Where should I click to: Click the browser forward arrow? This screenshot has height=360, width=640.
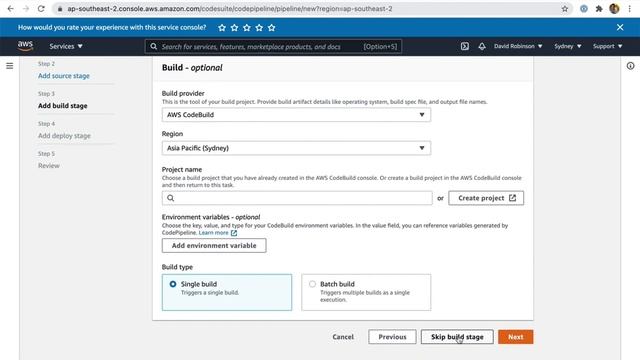coord(26,9)
